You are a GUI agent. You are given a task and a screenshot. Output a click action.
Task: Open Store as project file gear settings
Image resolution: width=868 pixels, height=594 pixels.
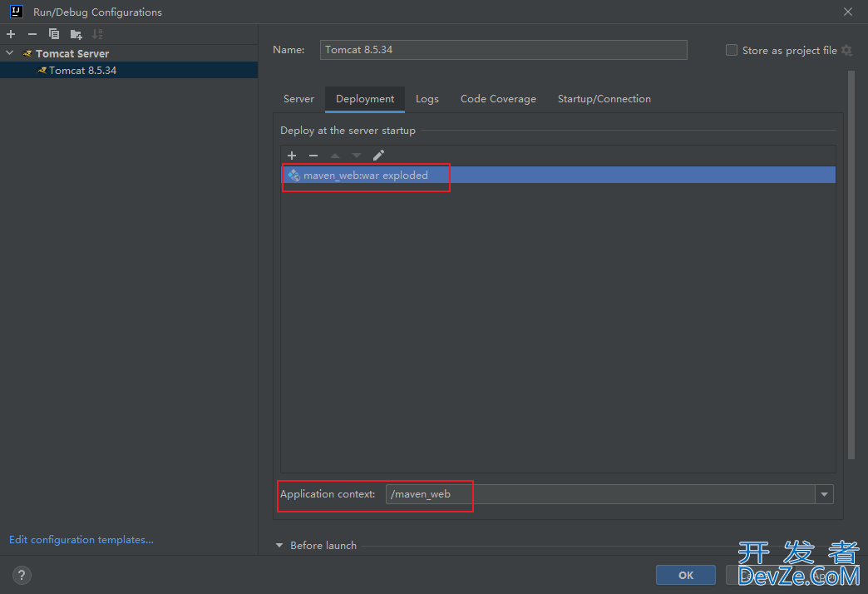click(x=846, y=51)
